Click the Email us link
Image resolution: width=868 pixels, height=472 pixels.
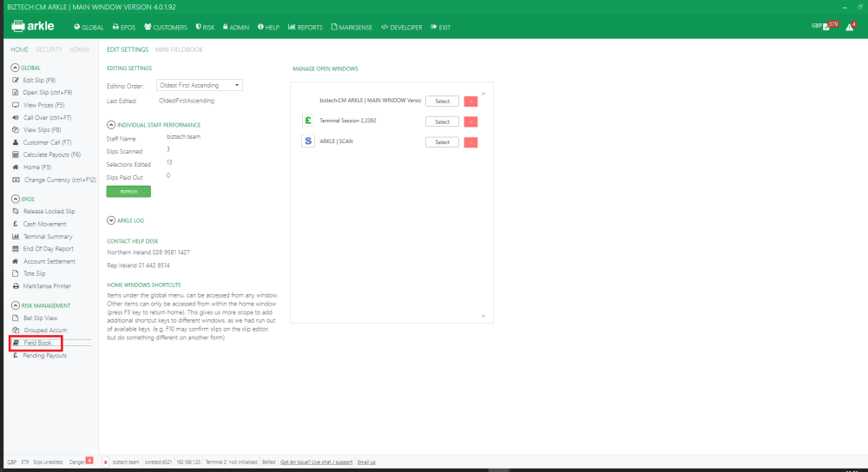[366, 462]
